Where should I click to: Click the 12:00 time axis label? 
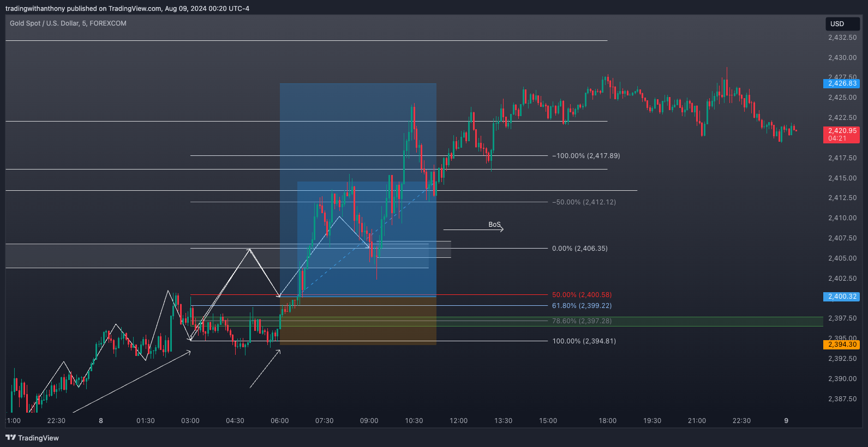coord(459,421)
